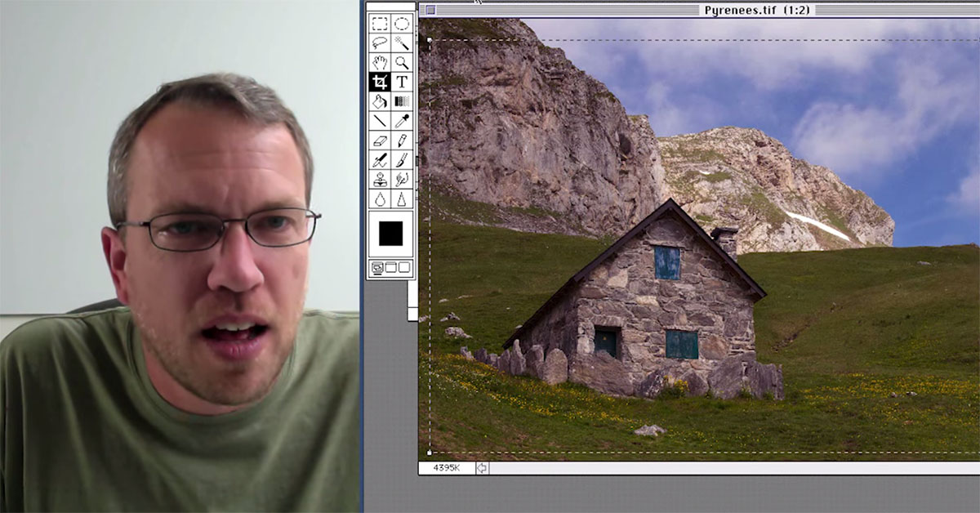The width and height of the screenshot is (980, 513).
Task: Select the Rectangular Marquee tool
Action: [379, 23]
